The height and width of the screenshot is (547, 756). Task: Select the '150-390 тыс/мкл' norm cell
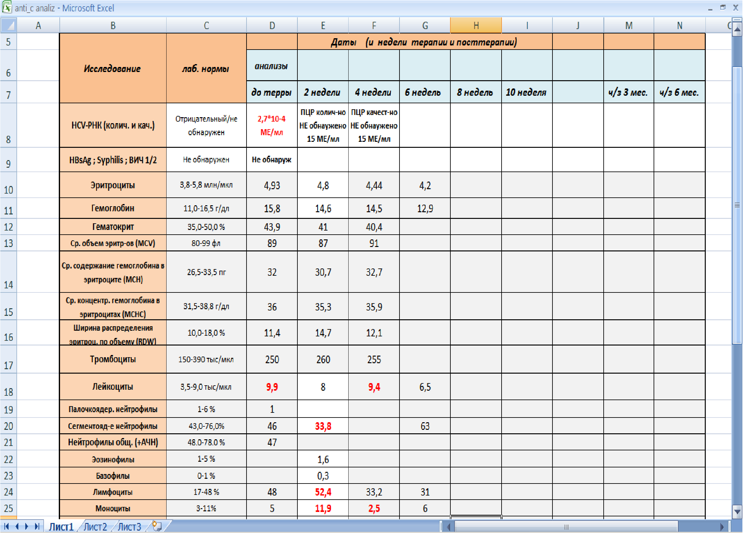206,359
